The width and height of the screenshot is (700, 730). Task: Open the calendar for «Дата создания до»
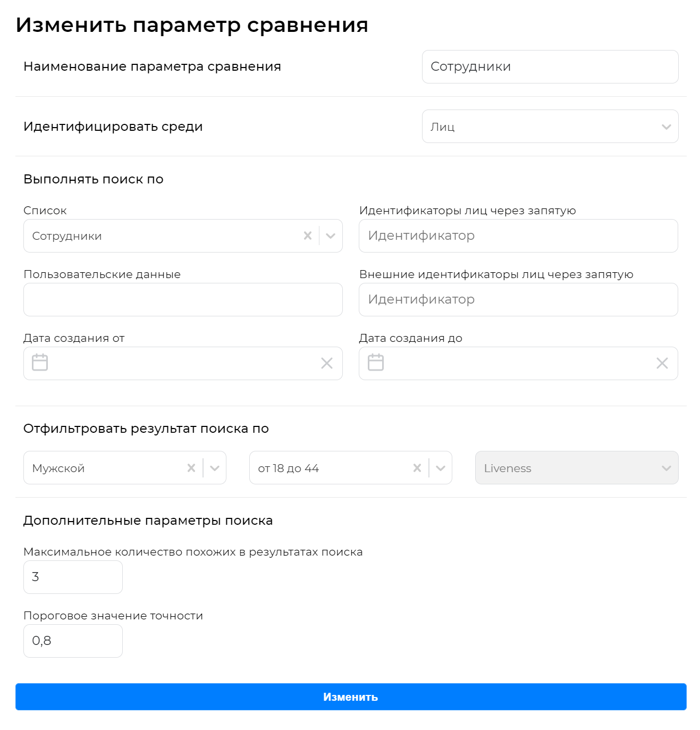pyautogui.click(x=376, y=362)
